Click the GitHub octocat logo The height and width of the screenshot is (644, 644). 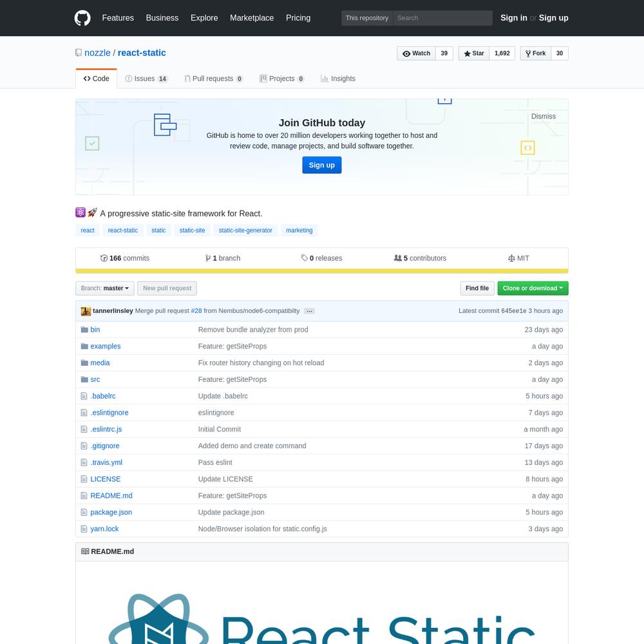[82, 18]
